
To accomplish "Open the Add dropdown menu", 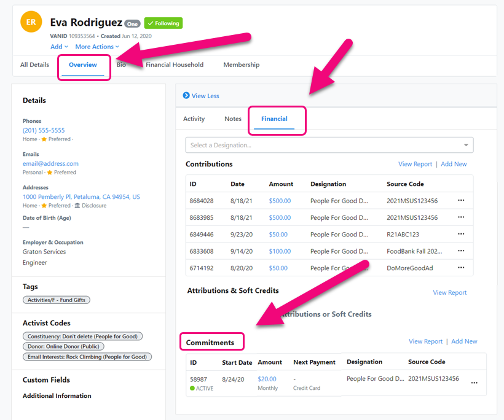I will click(x=59, y=47).
